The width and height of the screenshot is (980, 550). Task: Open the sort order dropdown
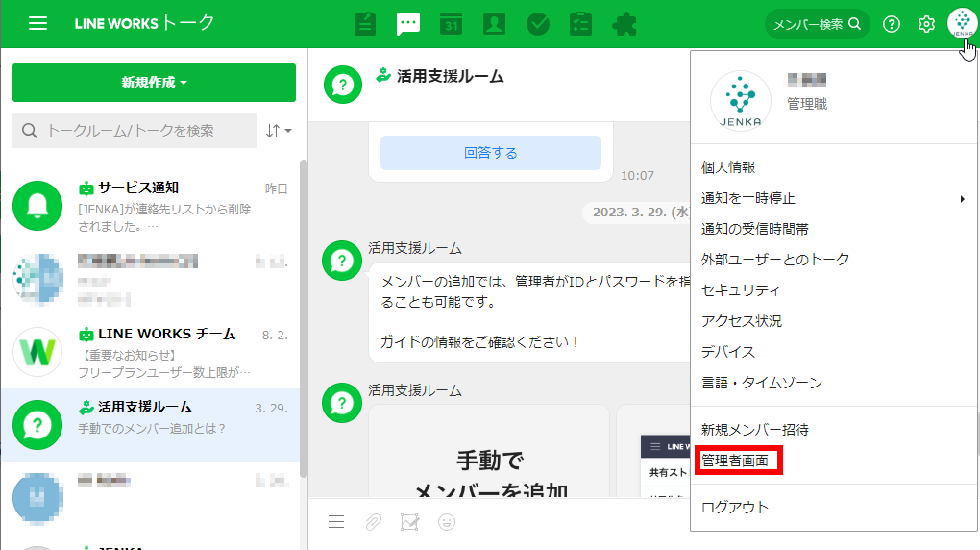[278, 131]
